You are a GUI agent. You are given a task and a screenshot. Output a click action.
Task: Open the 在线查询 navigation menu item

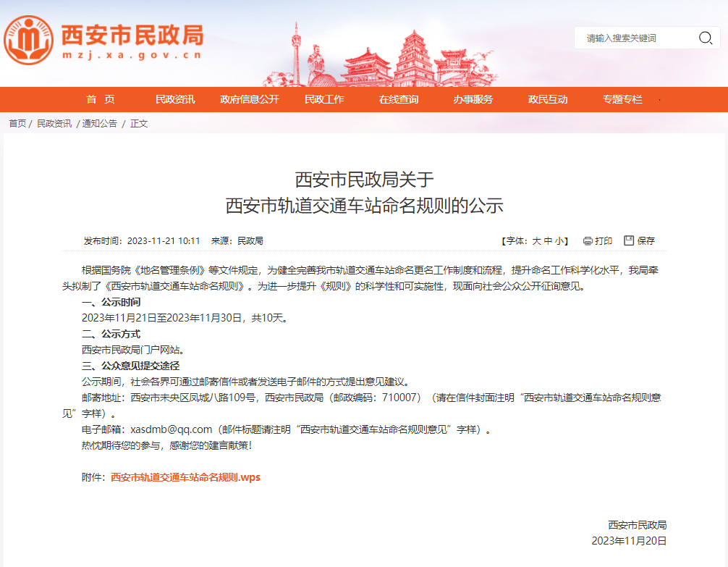click(x=398, y=99)
